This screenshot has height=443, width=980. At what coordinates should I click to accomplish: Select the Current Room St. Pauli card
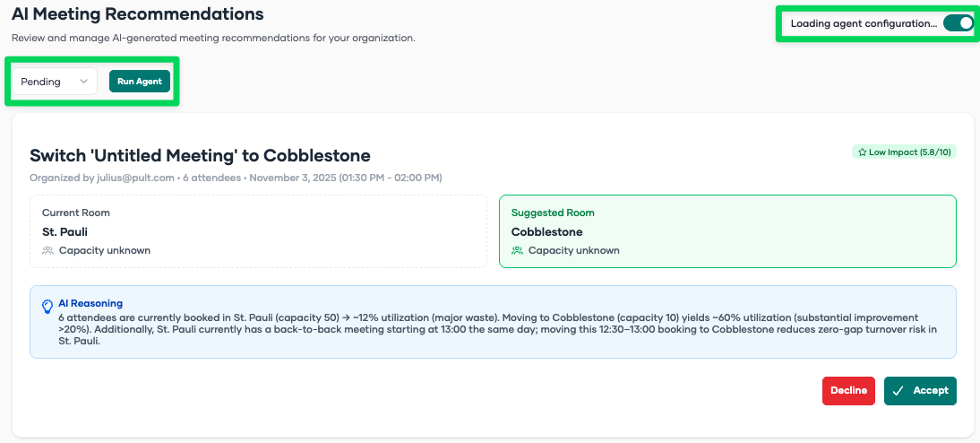tap(258, 231)
